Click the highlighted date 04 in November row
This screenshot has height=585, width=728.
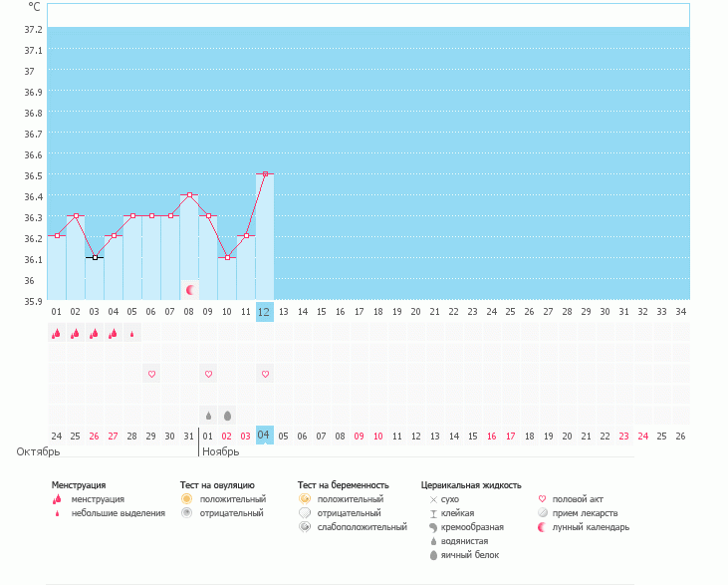pyautogui.click(x=264, y=436)
